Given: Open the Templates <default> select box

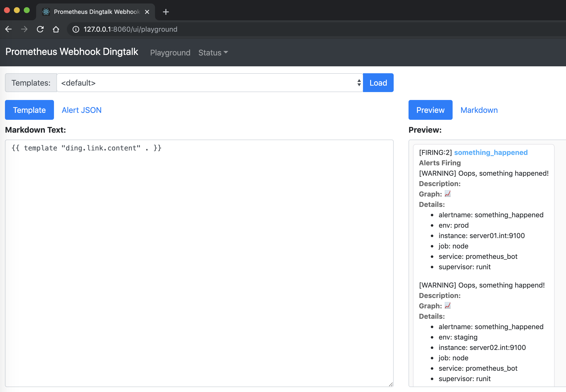Looking at the screenshot, I should coord(210,83).
